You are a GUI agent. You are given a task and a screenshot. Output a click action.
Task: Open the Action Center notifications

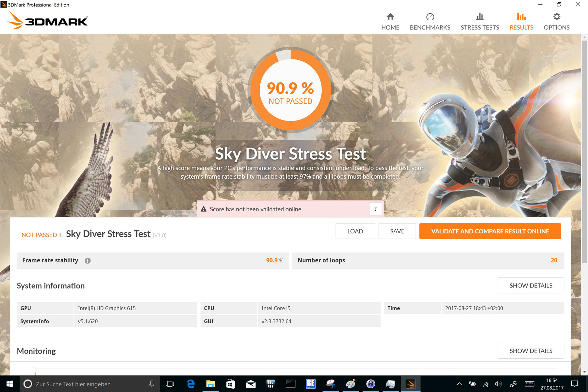(575, 384)
